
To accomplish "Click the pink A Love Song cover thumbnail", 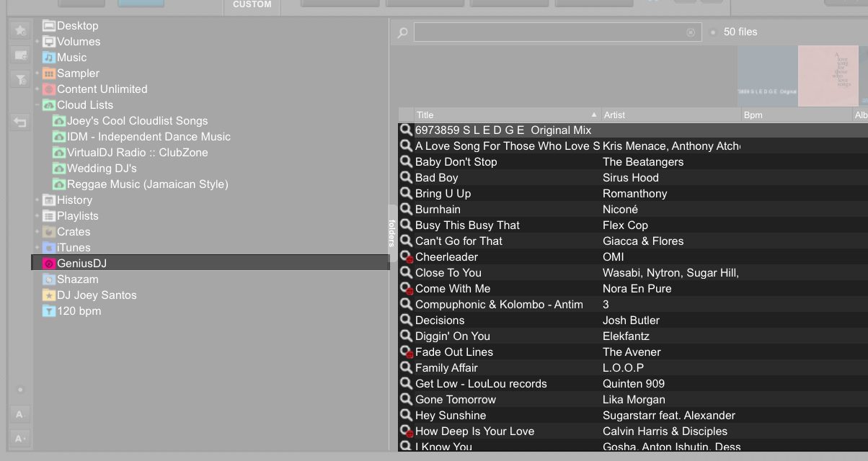I will (x=828, y=76).
